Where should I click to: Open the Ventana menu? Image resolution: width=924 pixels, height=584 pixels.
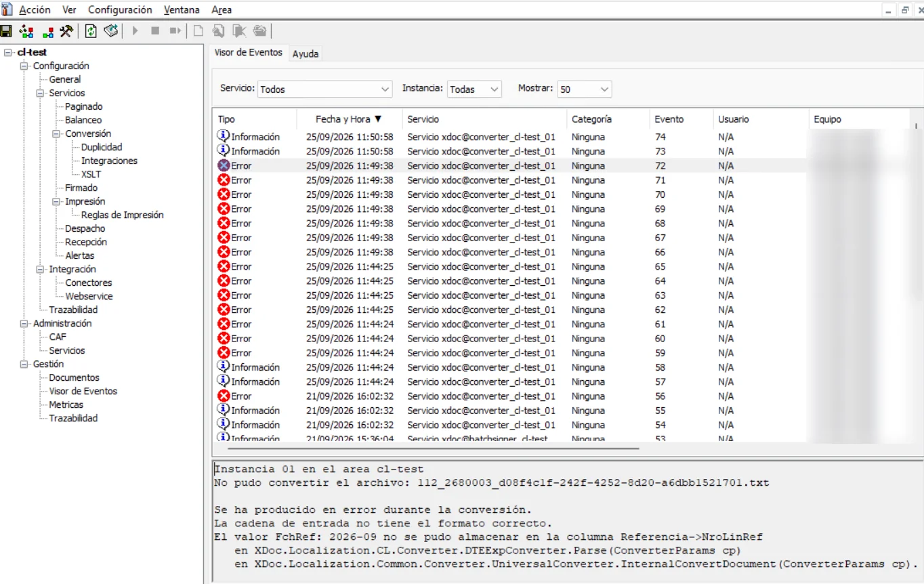coord(182,9)
